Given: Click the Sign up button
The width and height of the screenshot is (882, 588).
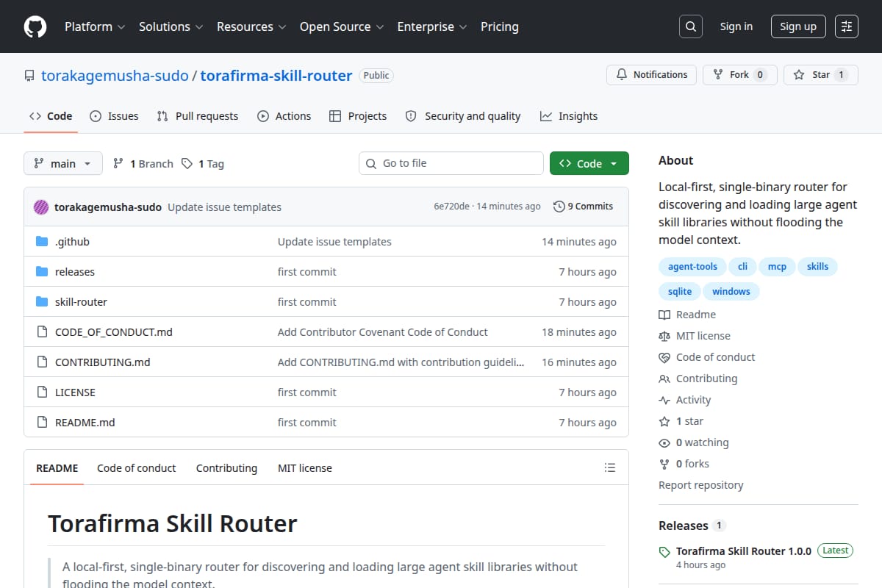Looking at the screenshot, I should coord(798,26).
